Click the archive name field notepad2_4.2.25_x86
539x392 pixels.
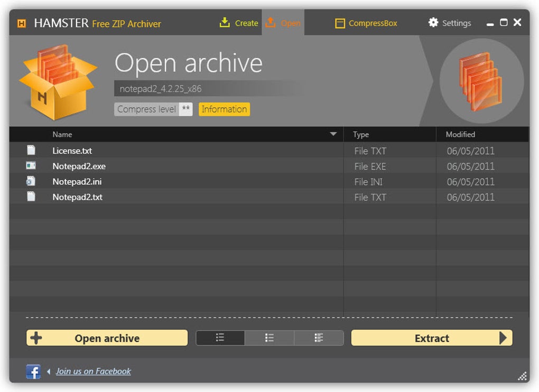[x=209, y=89]
